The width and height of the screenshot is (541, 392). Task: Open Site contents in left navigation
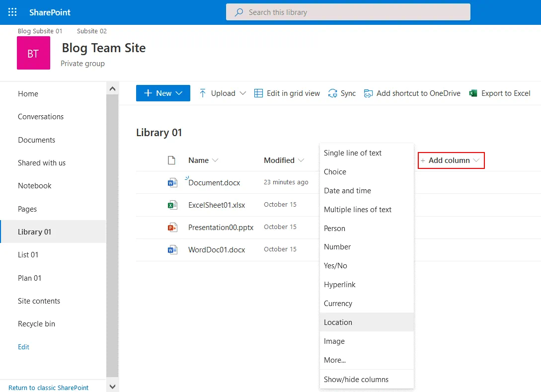pos(39,301)
